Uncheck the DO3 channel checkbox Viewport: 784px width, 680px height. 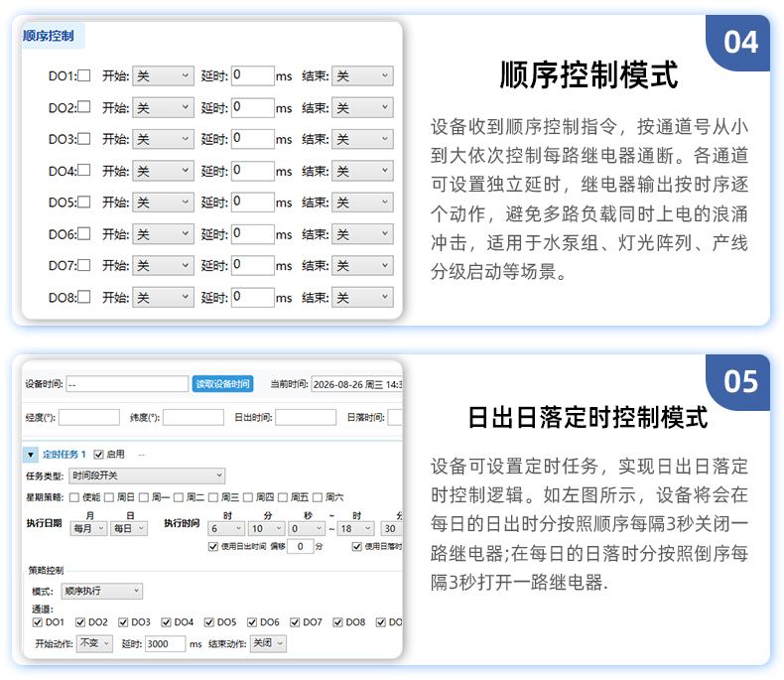123,622
